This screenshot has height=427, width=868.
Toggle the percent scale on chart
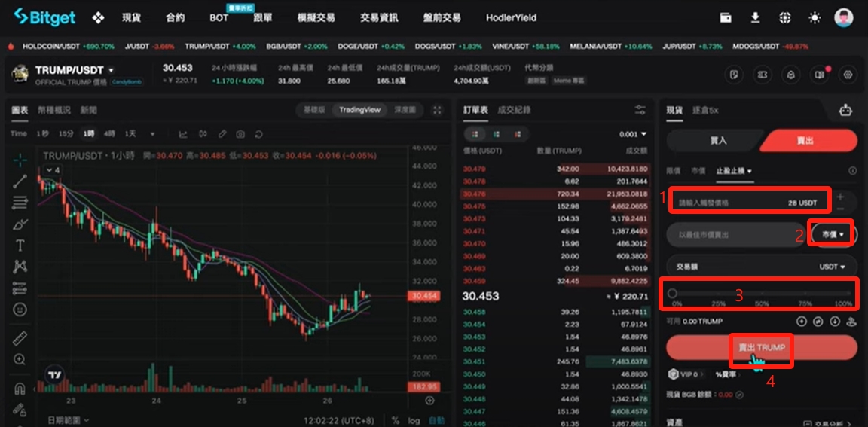point(396,420)
